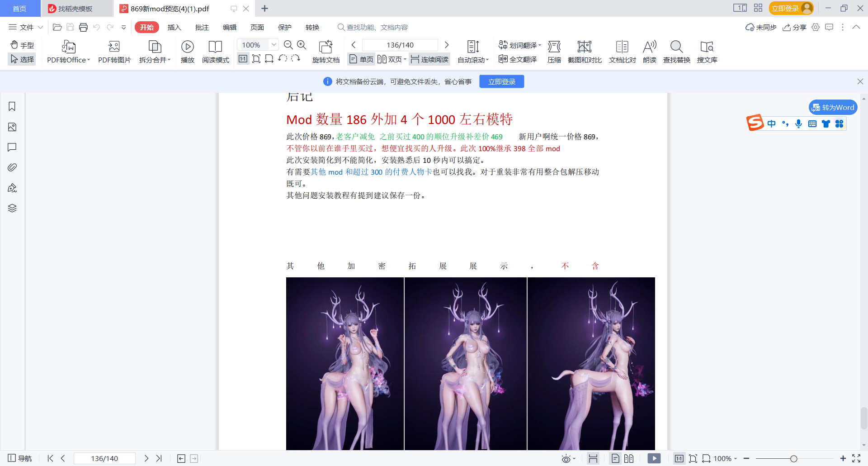This screenshot has width=868, height=466.
Task: Click 全文翻译 full translation
Action: pyautogui.click(x=518, y=59)
